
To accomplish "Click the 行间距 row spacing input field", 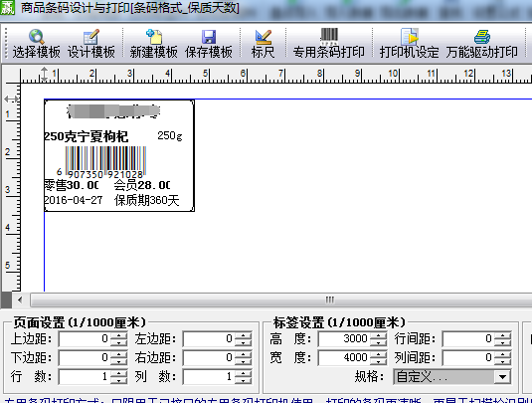I will pyautogui.click(x=468, y=338).
